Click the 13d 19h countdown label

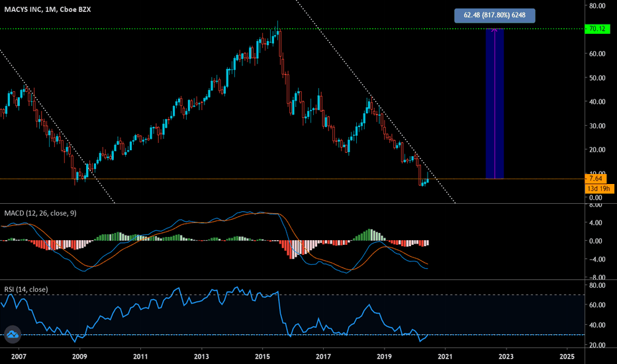click(599, 189)
